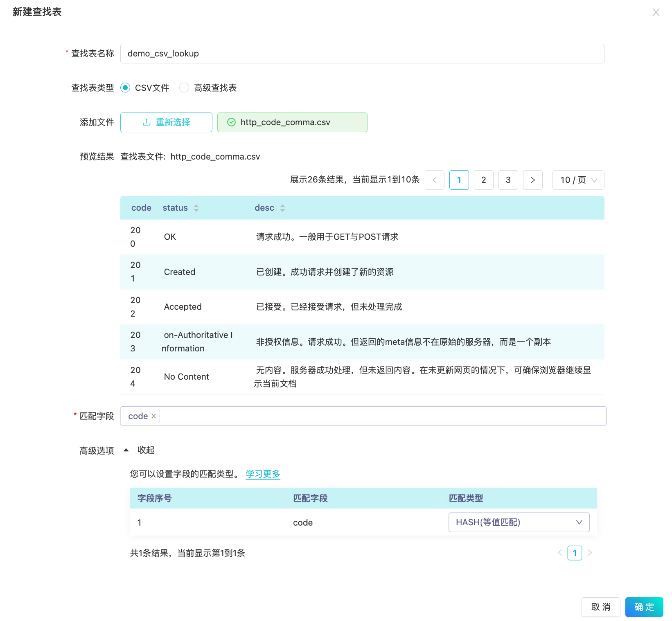This screenshot has width=672, height=621.
Task: Click the uploaded file http_code_comma.csv tag
Action: click(292, 122)
